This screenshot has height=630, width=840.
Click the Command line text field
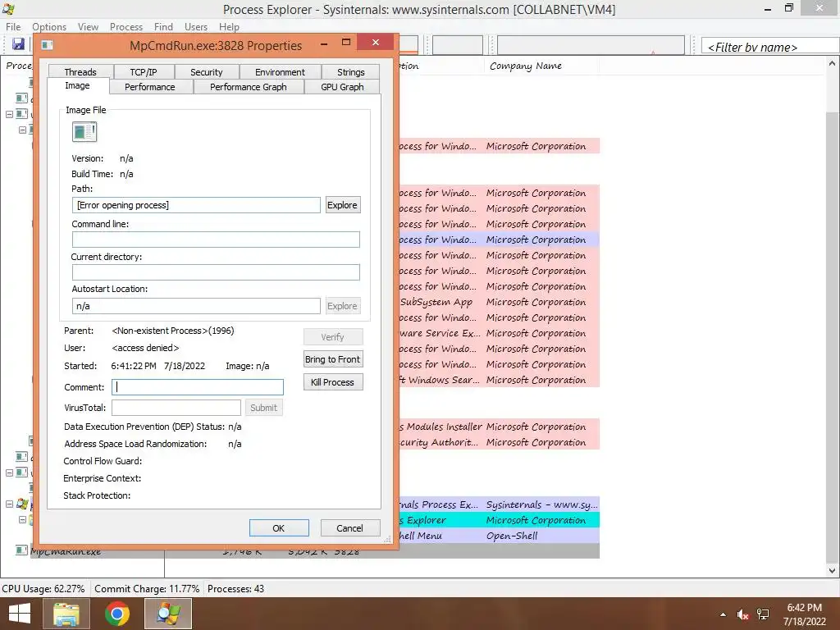(216, 240)
